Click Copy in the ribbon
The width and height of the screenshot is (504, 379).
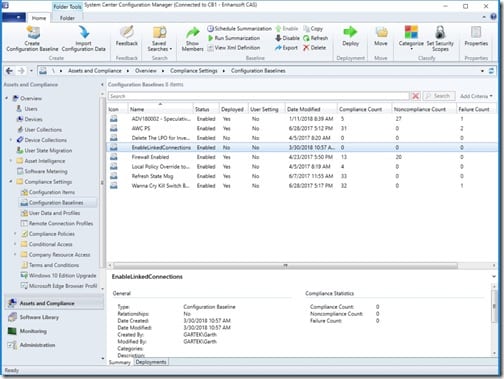point(313,29)
